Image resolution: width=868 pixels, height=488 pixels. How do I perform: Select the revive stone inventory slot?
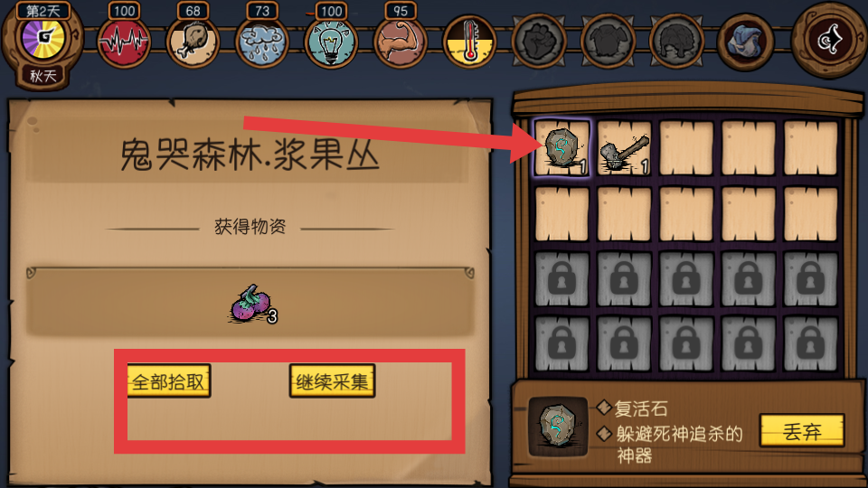point(561,147)
